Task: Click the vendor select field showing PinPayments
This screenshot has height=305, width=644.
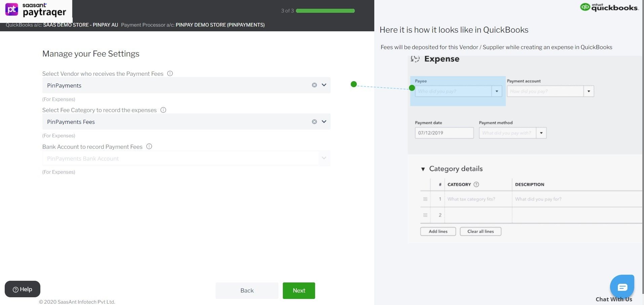Action: click(x=186, y=85)
